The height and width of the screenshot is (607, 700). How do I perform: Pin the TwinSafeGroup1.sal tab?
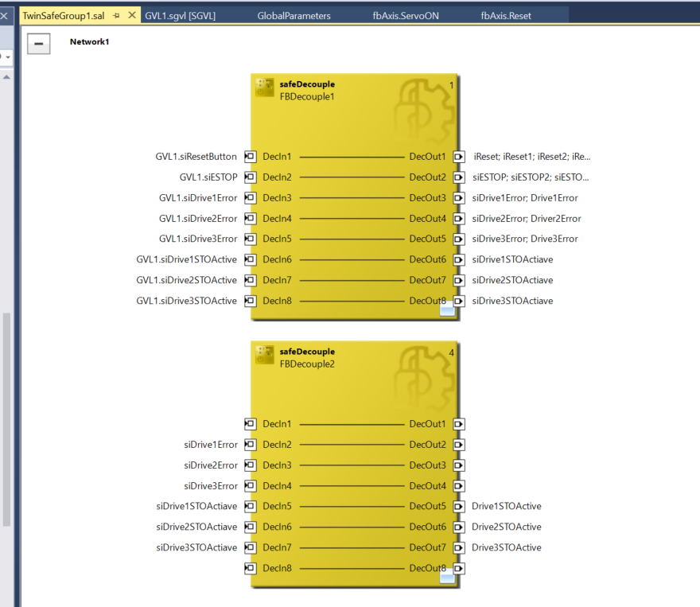coord(116,16)
